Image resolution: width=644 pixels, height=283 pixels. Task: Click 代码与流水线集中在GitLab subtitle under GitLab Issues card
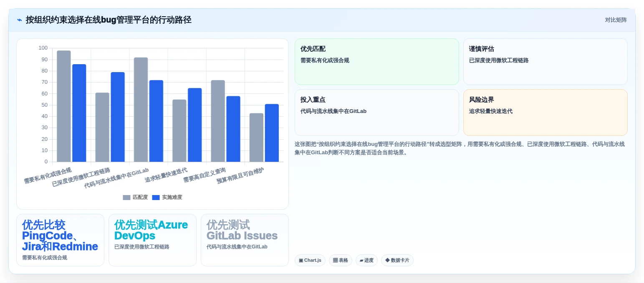click(237, 247)
